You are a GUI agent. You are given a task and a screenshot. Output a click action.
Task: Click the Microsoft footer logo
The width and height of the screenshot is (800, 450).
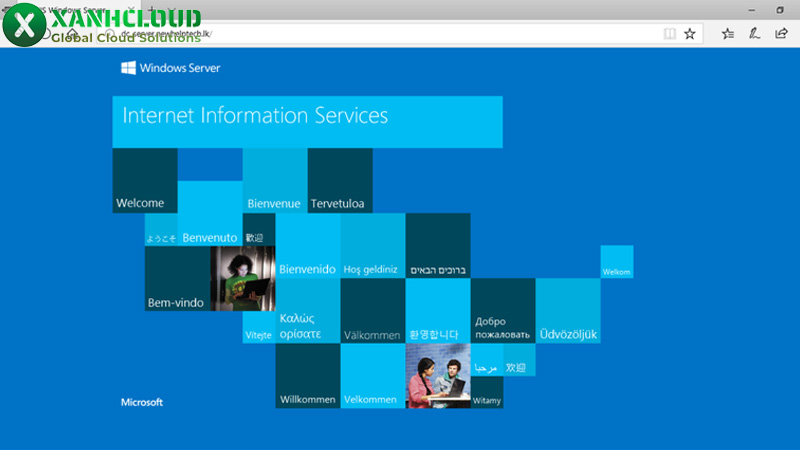coord(142,402)
